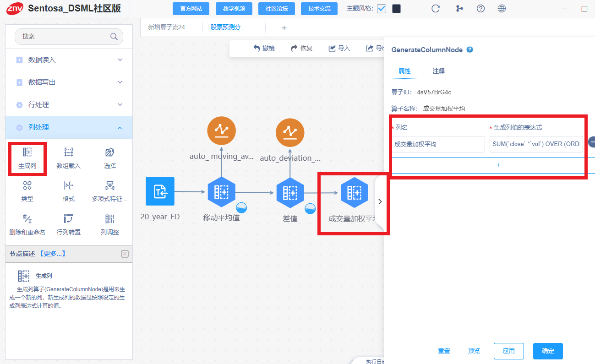595x364 pixels.
Task: Select the 生成列 operator icon
Action: 27,152
